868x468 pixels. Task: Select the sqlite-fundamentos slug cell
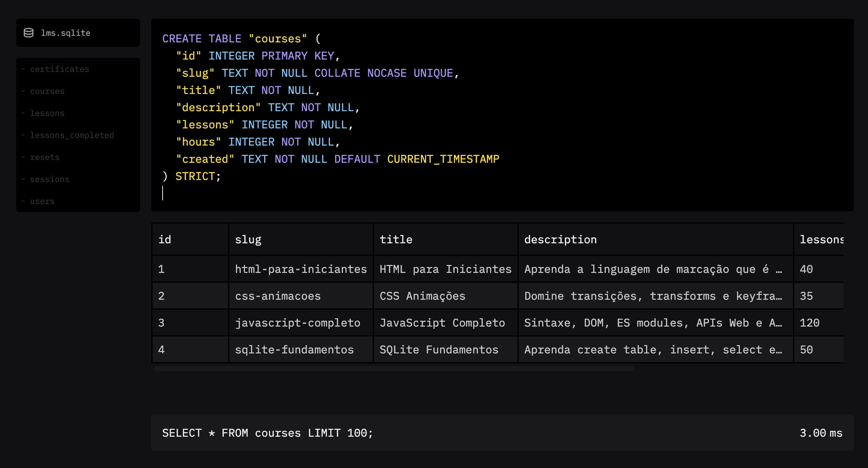tap(301, 350)
